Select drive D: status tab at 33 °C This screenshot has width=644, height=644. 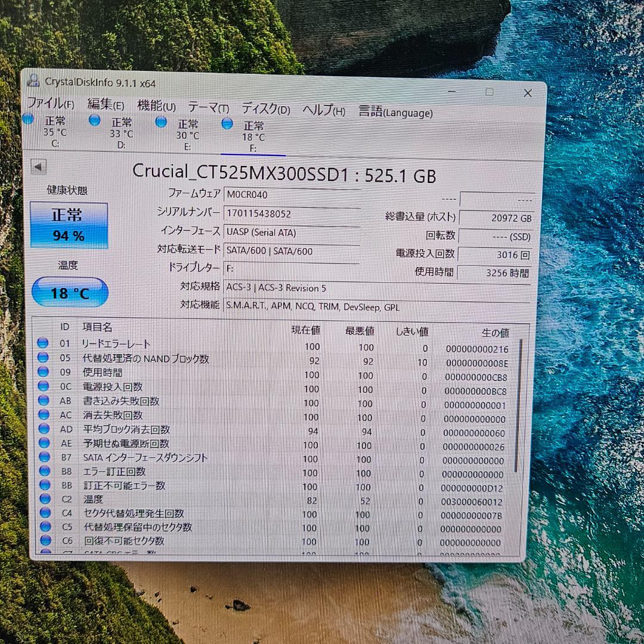[x=112, y=132]
